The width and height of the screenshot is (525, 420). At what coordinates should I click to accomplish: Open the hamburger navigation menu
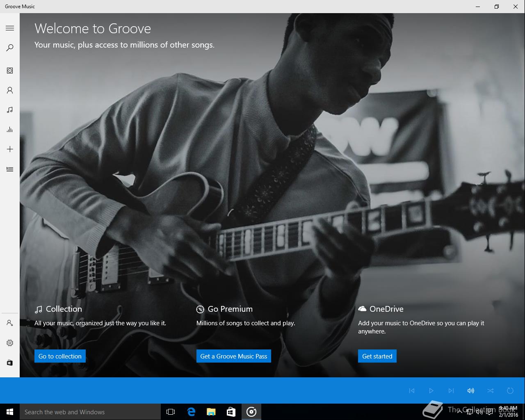coord(10,28)
